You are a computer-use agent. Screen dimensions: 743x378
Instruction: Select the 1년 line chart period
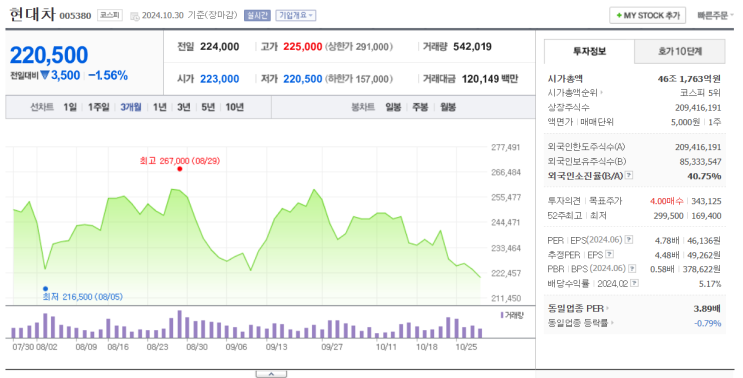coord(160,108)
